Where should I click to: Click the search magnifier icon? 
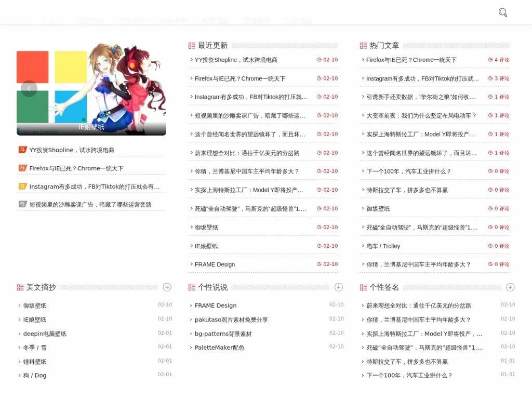tap(502, 12)
